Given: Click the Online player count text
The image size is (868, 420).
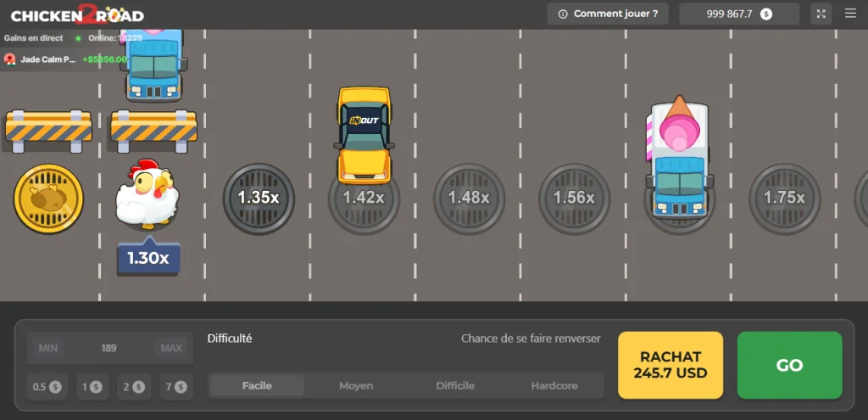Looking at the screenshot, I should 115,38.
